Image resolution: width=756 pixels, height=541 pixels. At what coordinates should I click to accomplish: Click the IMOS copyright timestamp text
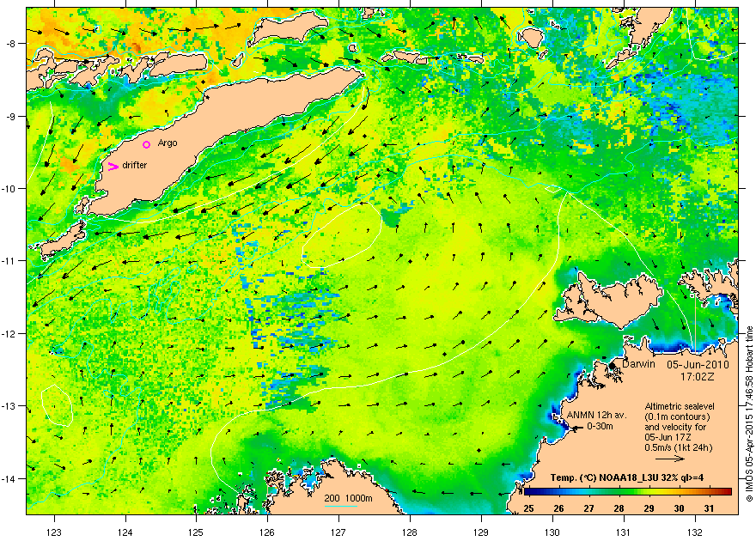click(749, 414)
